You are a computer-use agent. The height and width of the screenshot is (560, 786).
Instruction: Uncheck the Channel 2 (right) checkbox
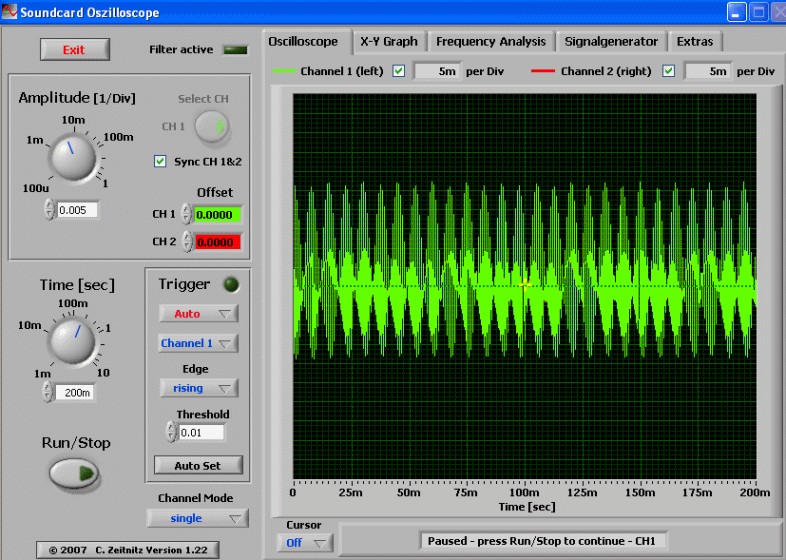click(668, 71)
